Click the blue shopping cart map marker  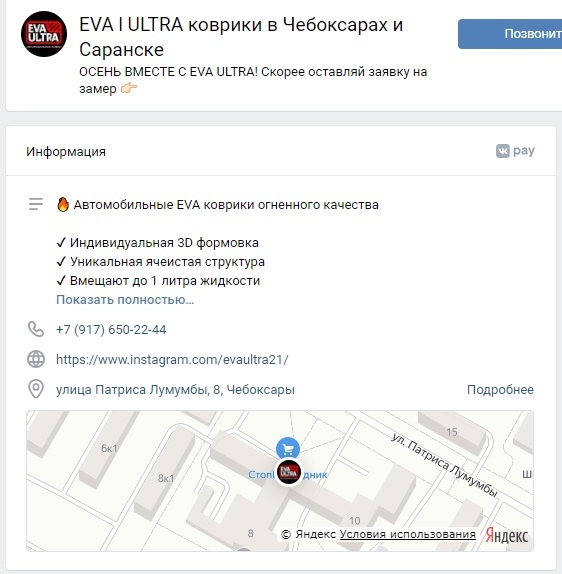pyautogui.click(x=288, y=448)
